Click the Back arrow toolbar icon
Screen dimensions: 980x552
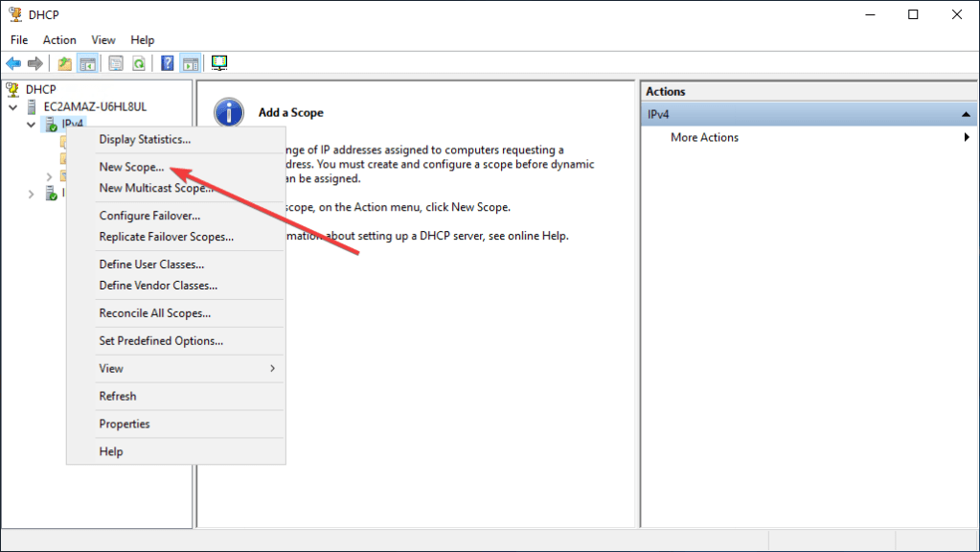pyautogui.click(x=13, y=63)
